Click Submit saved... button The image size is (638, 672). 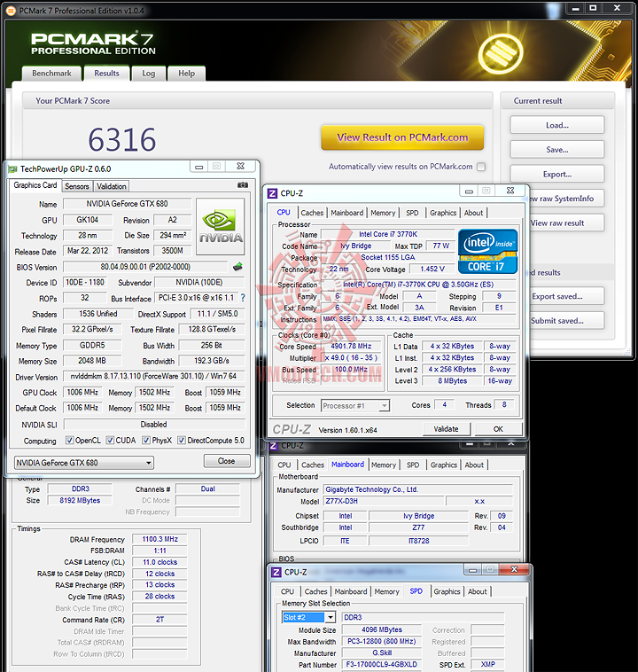(566, 321)
